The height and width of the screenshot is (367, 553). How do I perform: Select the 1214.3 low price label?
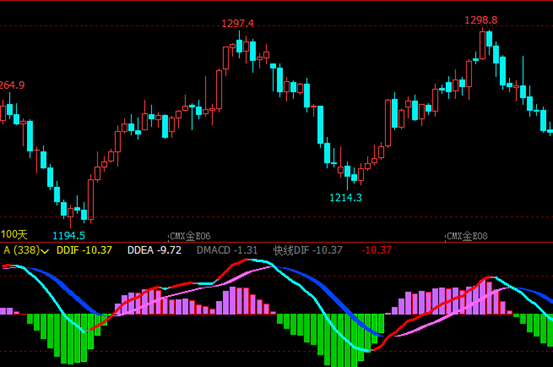pos(346,198)
